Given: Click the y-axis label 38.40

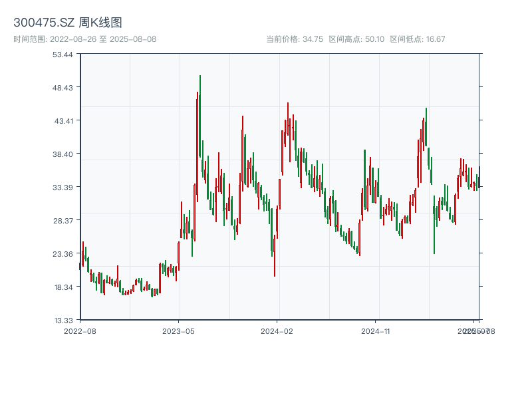Looking at the screenshot, I should click(x=63, y=154).
